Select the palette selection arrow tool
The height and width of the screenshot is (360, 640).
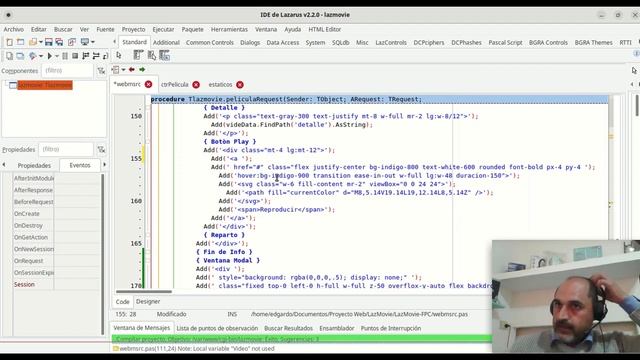(x=119, y=55)
